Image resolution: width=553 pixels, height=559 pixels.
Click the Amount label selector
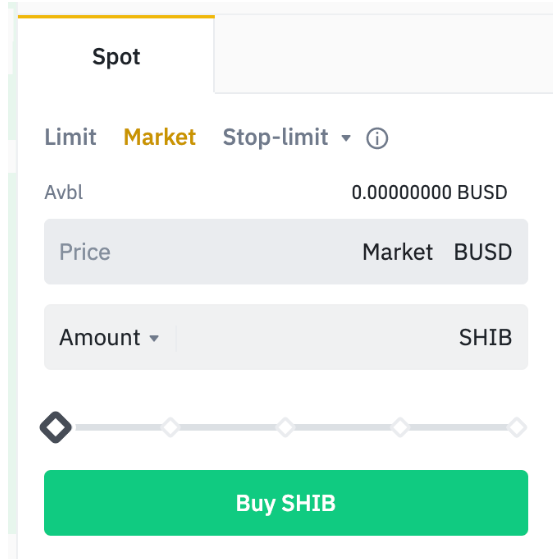click(x=100, y=337)
